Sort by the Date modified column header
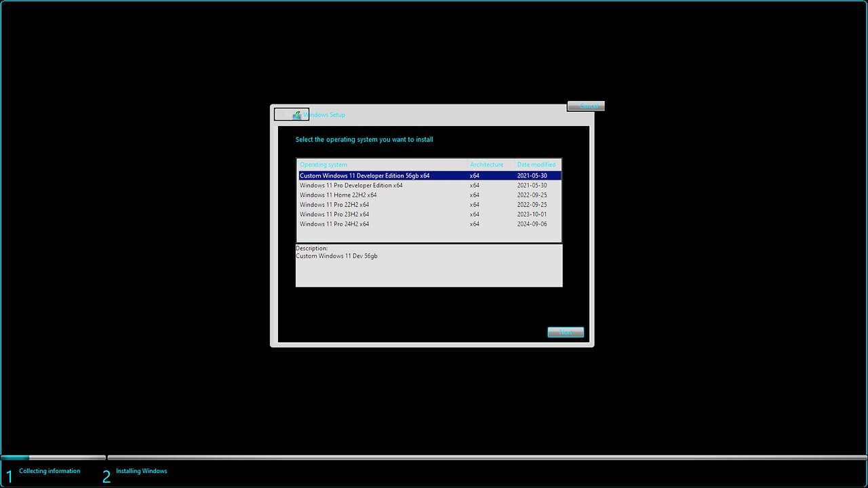Image resolution: width=868 pixels, height=488 pixels. point(538,165)
